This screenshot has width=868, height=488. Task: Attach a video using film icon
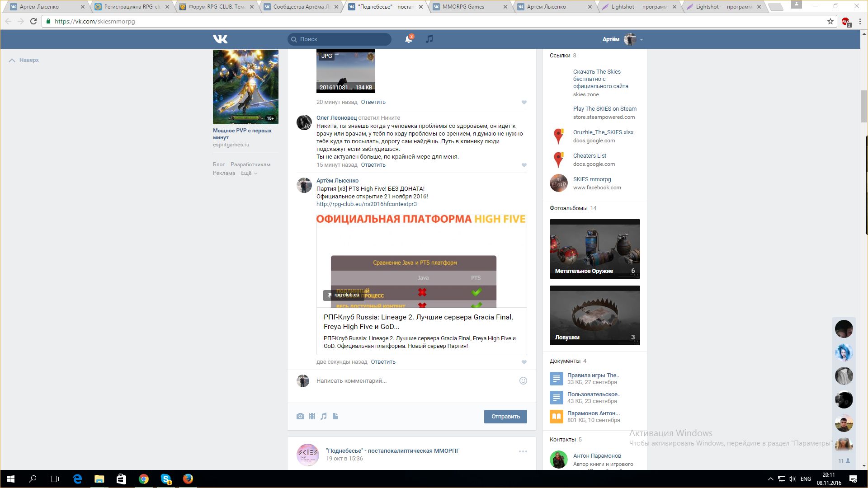[312, 416]
